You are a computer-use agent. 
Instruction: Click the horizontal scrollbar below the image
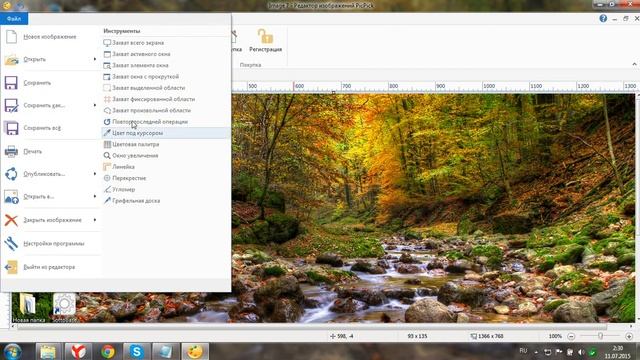point(312,327)
